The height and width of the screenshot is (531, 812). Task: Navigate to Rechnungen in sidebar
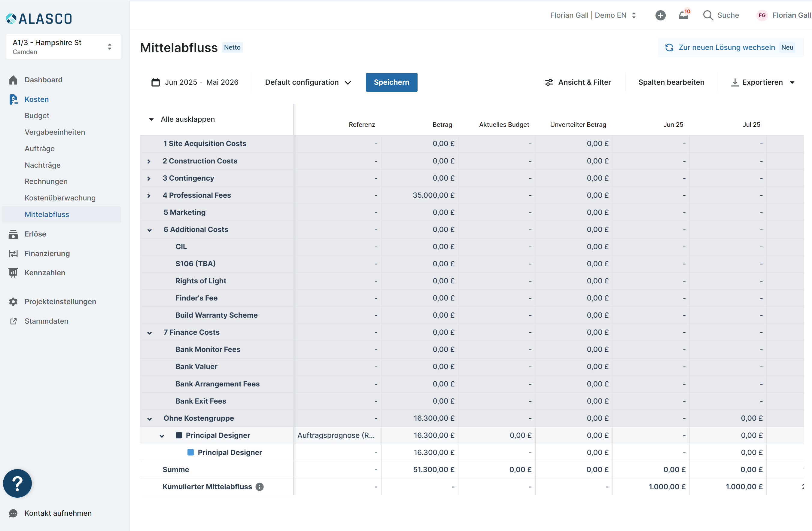point(46,181)
